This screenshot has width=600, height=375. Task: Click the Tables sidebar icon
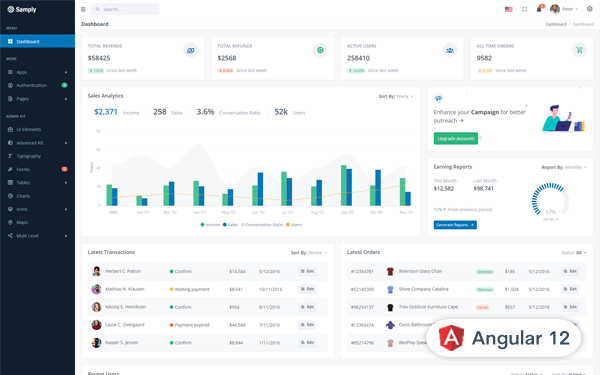point(10,183)
